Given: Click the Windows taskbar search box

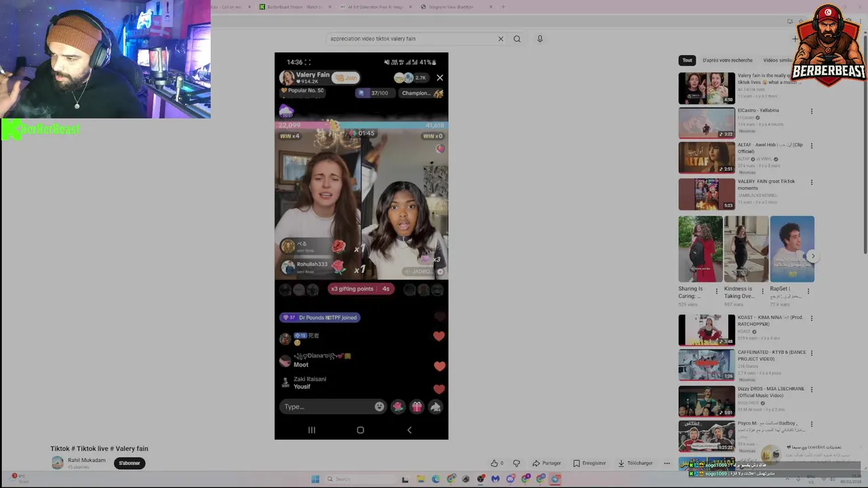Looking at the screenshot, I should [359, 479].
